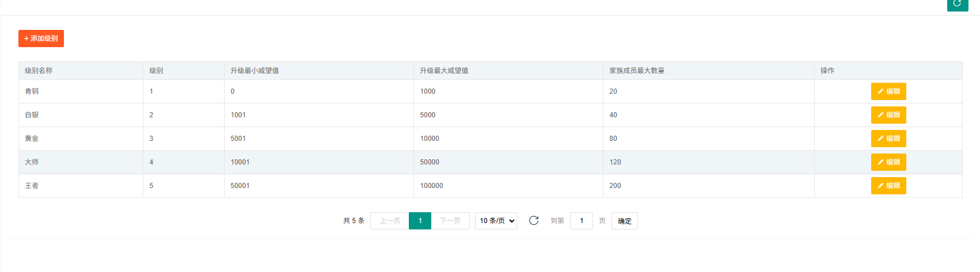Open the 10 条/页 page size dropdown
980x272 pixels.
click(495, 221)
